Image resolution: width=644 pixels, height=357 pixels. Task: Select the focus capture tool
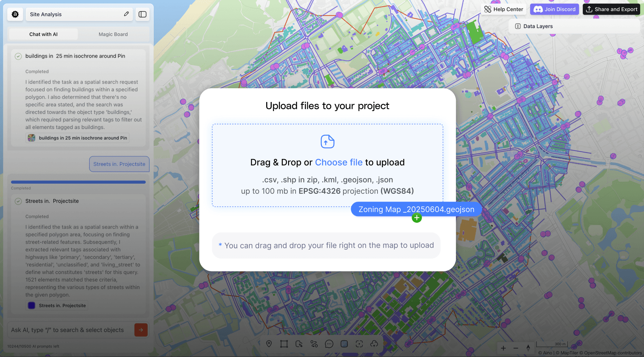pyautogui.click(x=359, y=344)
